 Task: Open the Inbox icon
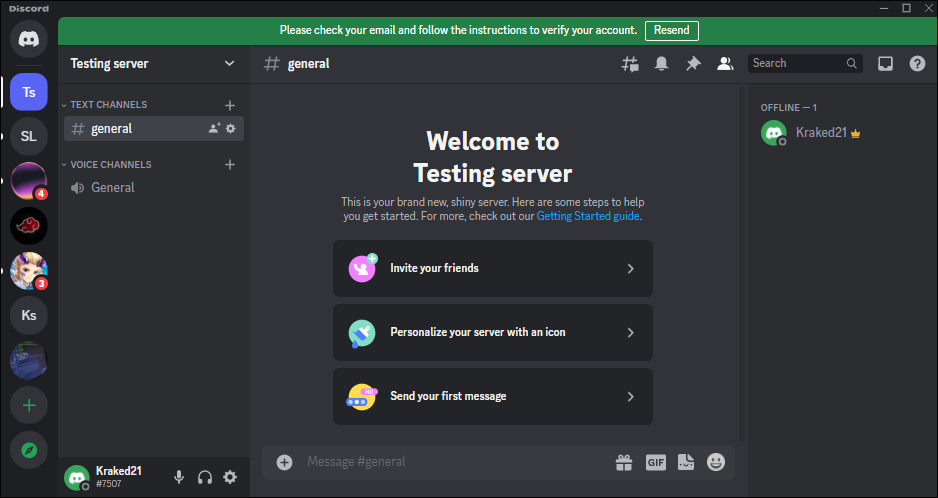click(885, 63)
